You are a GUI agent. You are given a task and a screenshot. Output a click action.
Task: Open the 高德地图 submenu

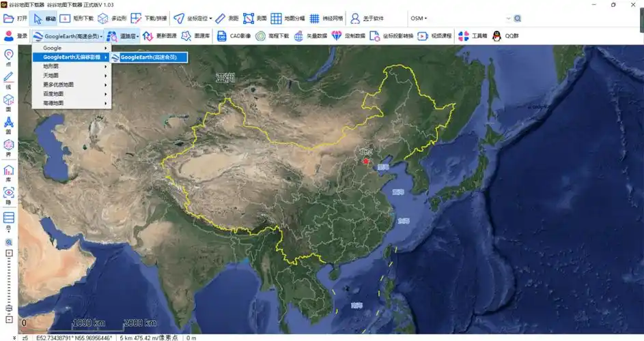[x=71, y=103]
